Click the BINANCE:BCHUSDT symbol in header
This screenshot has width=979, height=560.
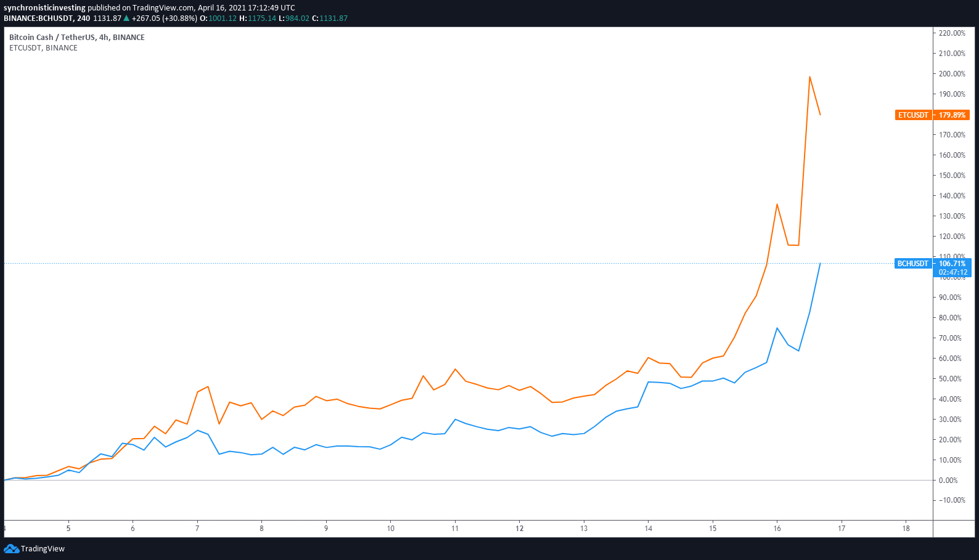[38, 18]
